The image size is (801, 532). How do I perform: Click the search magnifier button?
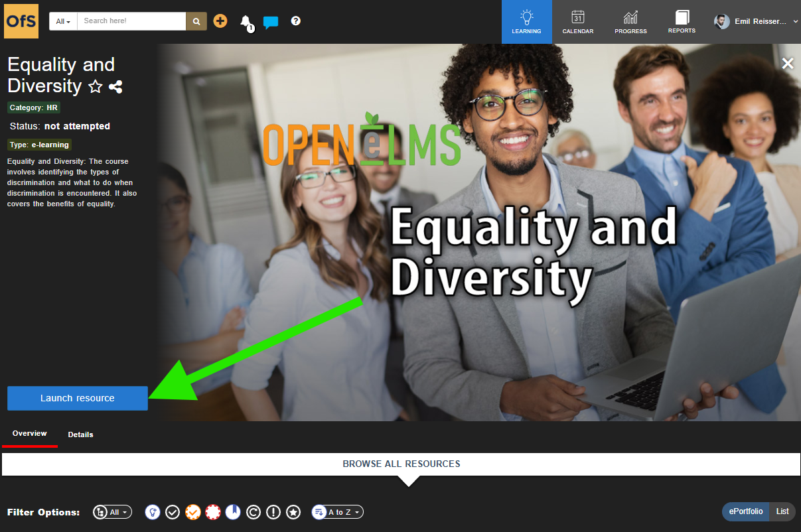[196, 21]
